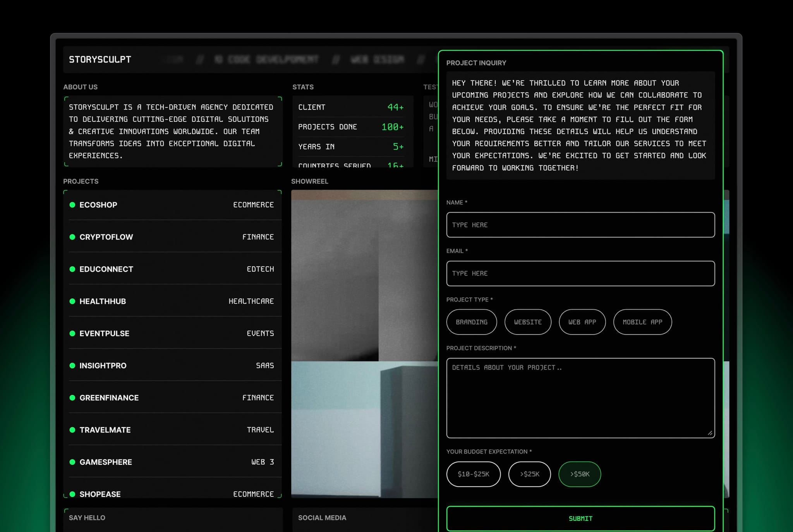
Task: Click the green dot beside CryptoFlow
Action: (72, 237)
